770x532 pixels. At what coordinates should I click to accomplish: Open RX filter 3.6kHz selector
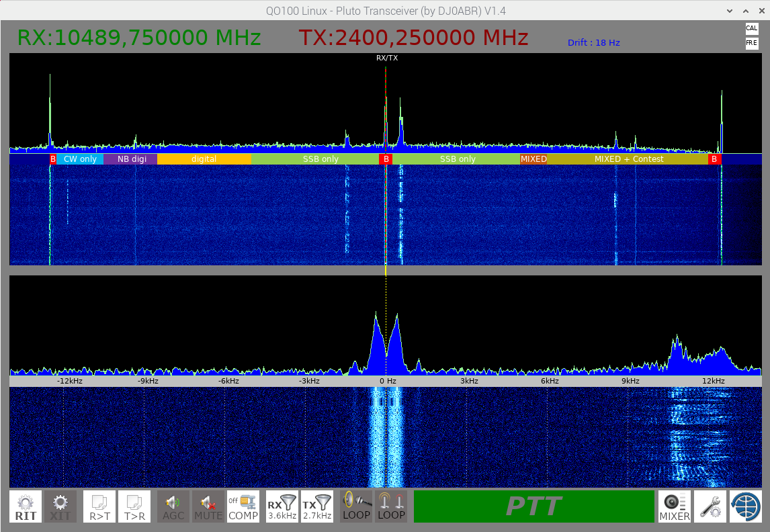(x=282, y=506)
